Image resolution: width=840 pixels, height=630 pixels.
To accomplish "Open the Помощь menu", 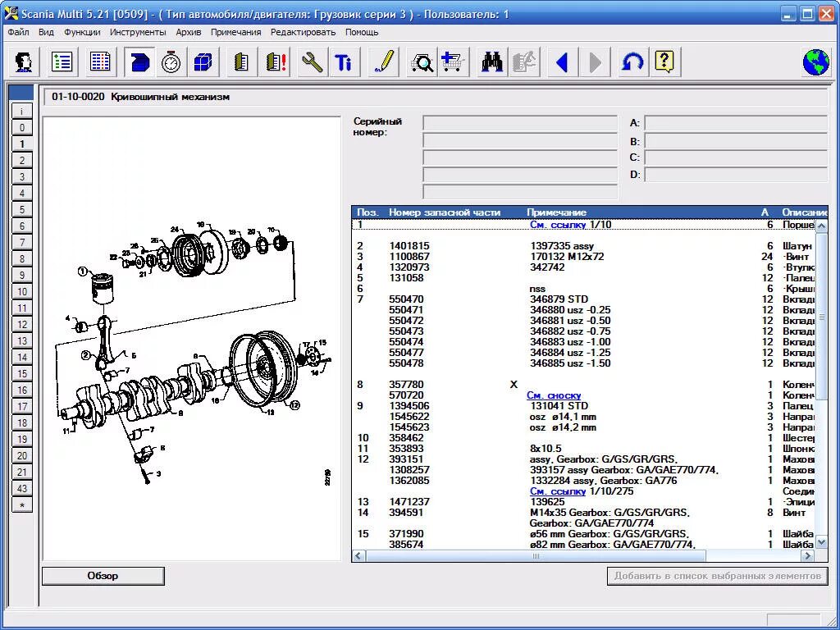I will coord(362,32).
